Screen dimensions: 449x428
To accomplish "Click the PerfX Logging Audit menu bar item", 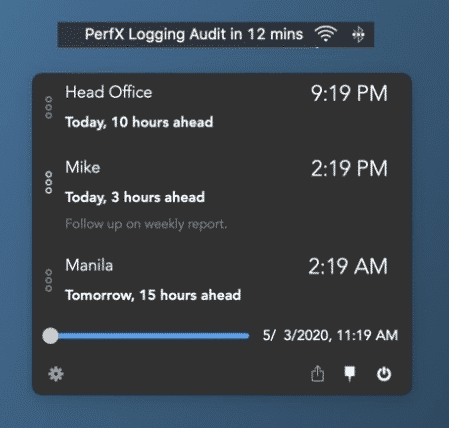I will click(x=194, y=34).
